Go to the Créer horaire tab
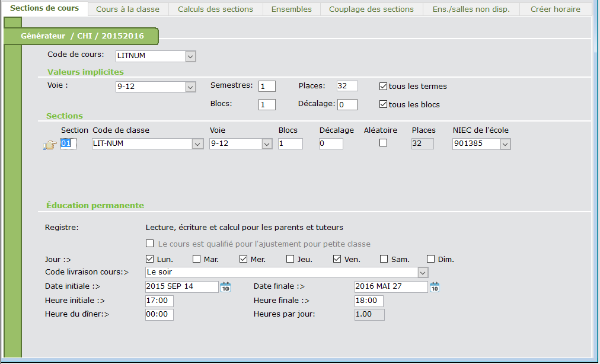600x364 pixels. [x=555, y=9]
